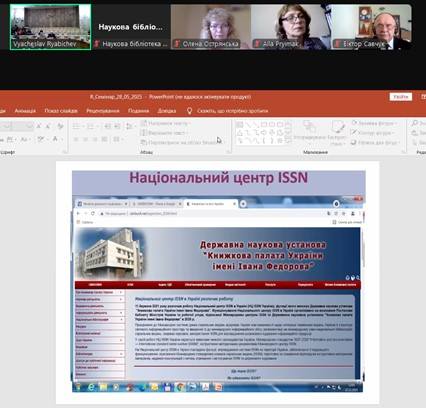Switch to the Подання tab

click(x=138, y=111)
